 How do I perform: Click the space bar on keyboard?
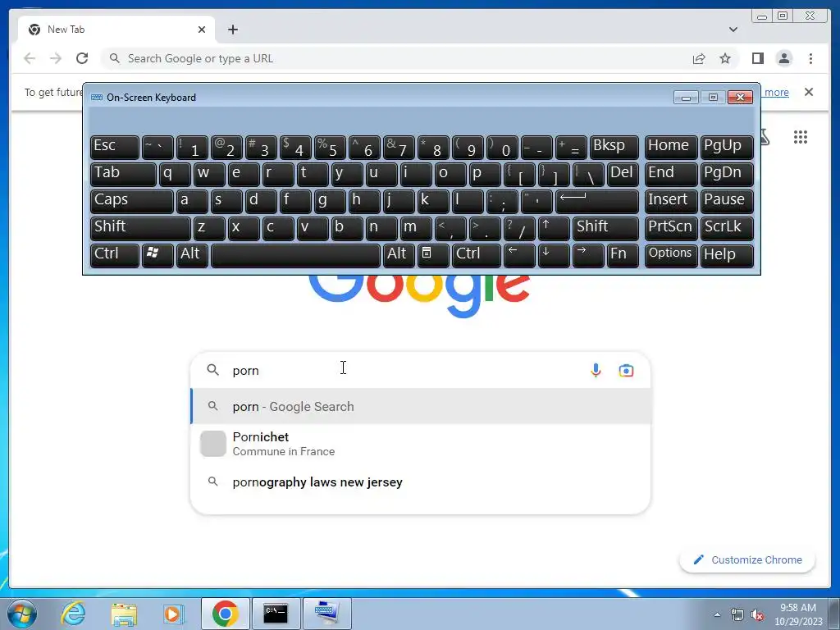click(295, 255)
